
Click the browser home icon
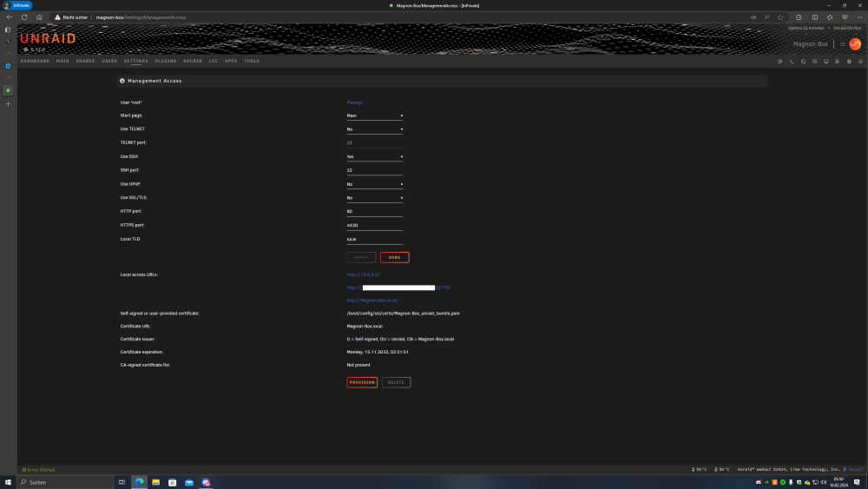tap(39, 17)
